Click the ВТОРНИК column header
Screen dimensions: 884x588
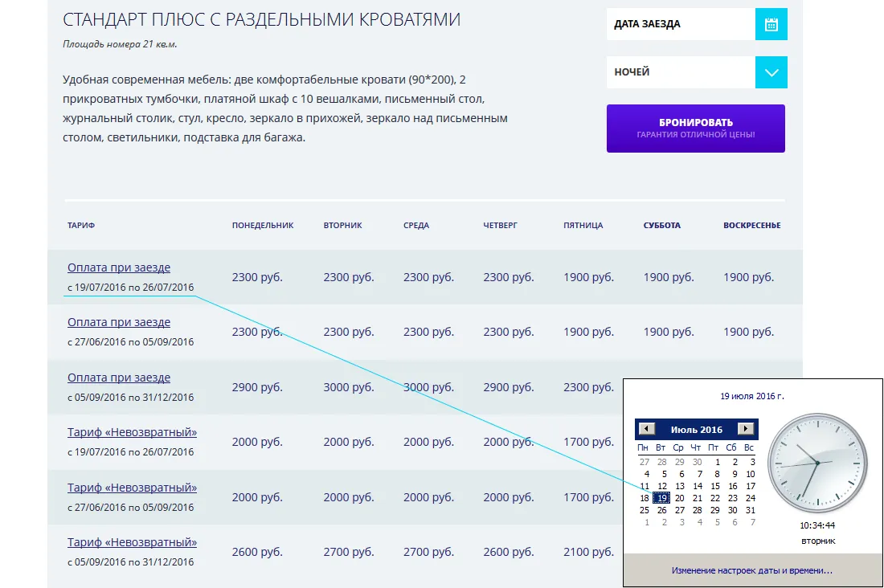tap(343, 226)
